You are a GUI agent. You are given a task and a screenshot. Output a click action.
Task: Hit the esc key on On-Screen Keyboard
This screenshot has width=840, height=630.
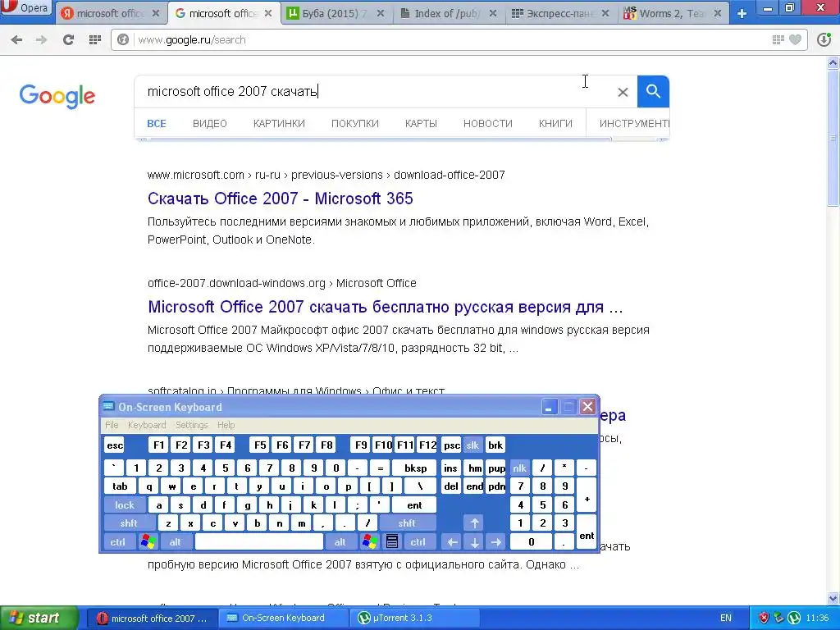[115, 445]
